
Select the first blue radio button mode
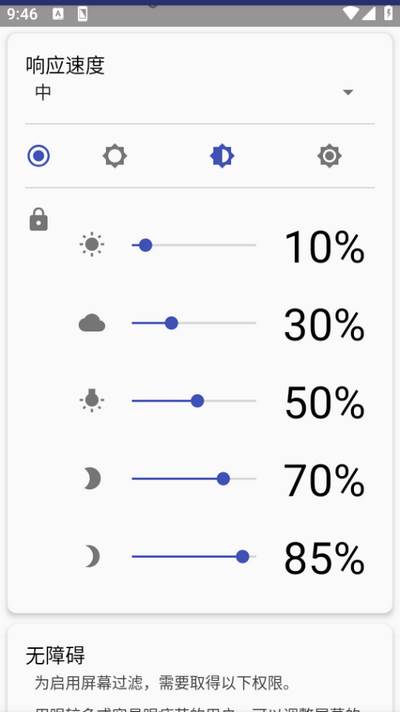[x=39, y=156]
